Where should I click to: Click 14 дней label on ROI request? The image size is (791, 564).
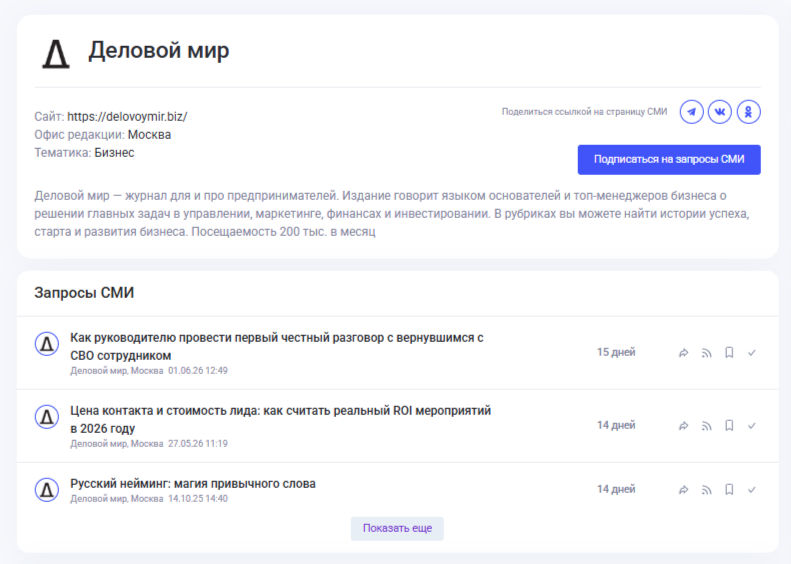(616, 425)
